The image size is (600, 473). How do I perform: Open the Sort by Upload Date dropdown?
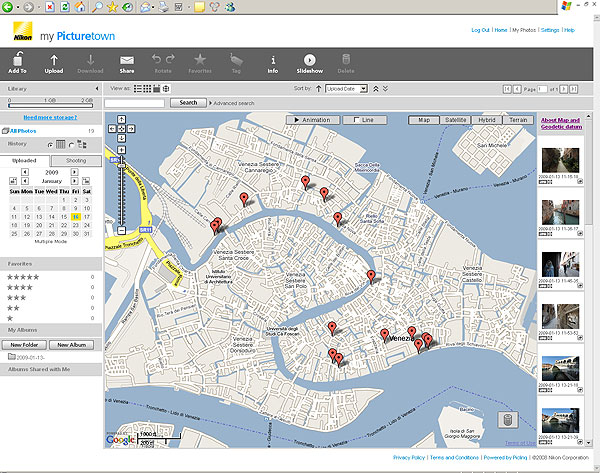click(346, 89)
